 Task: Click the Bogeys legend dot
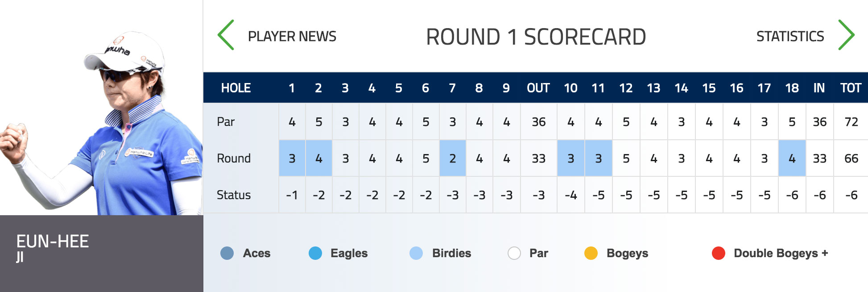pos(591,253)
